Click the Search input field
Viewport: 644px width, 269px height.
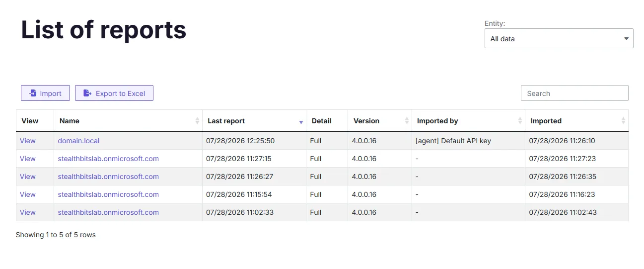pyautogui.click(x=574, y=93)
